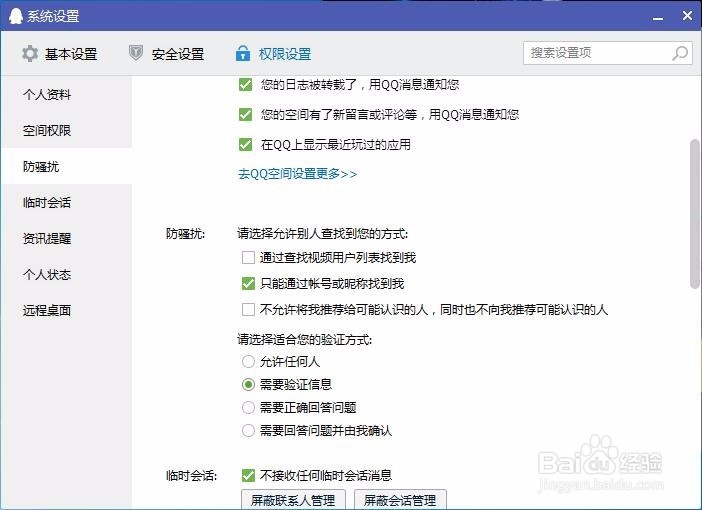Open the 去QQ空间设置更多>> link
This screenshot has width=702, height=510.
[x=297, y=174]
